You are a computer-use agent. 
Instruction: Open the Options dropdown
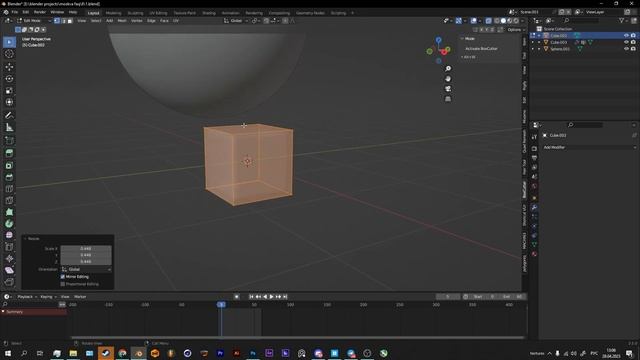click(x=516, y=29)
